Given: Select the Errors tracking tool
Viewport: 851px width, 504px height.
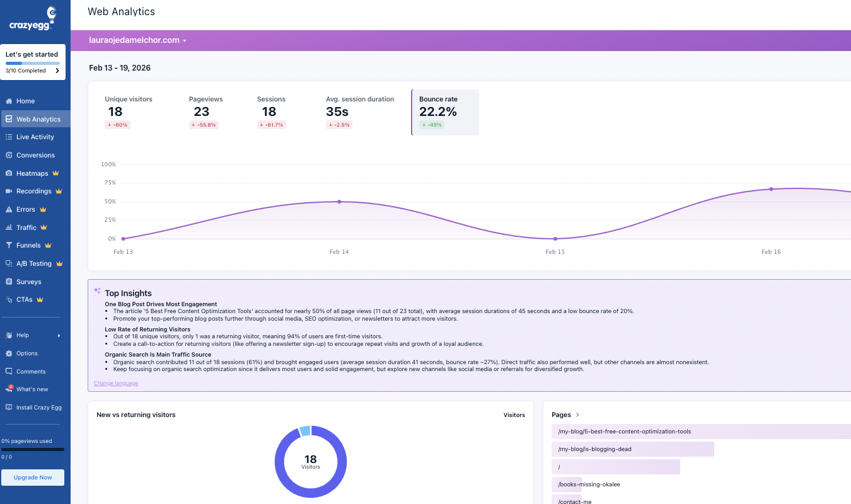Looking at the screenshot, I should tap(25, 209).
